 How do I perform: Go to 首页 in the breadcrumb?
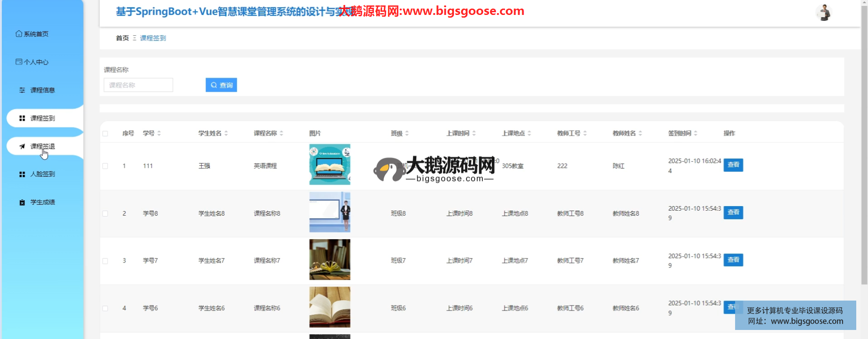coord(122,38)
